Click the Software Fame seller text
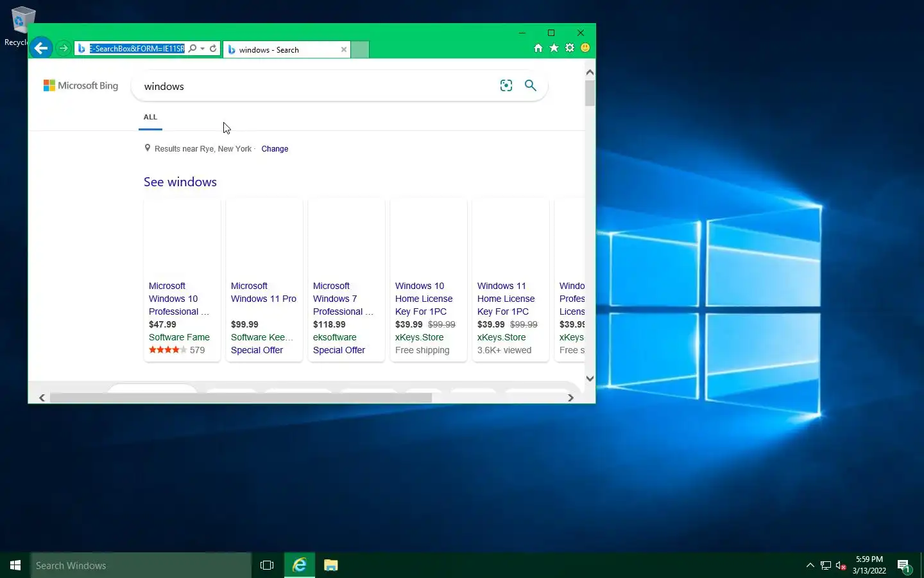Screen dimensions: 924x578 (x=179, y=337)
